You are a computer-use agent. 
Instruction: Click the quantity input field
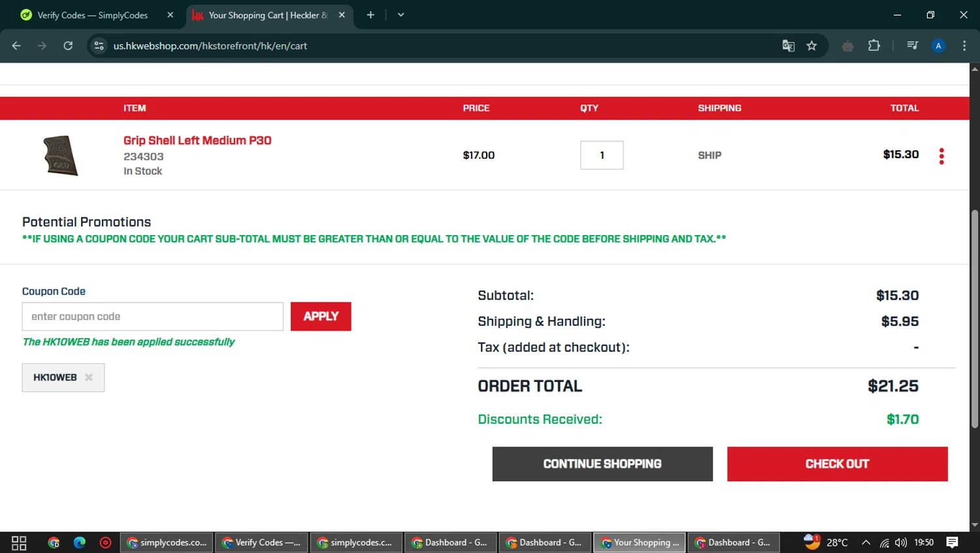602,155
